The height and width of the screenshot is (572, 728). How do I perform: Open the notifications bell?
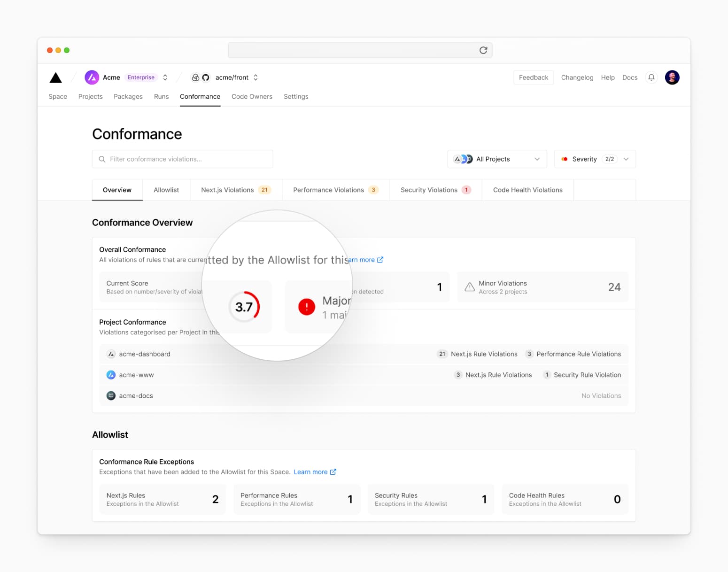651,77
